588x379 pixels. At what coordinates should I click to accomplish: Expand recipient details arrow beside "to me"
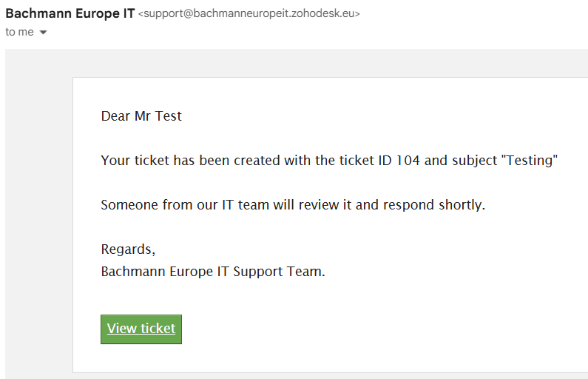point(43,33)
